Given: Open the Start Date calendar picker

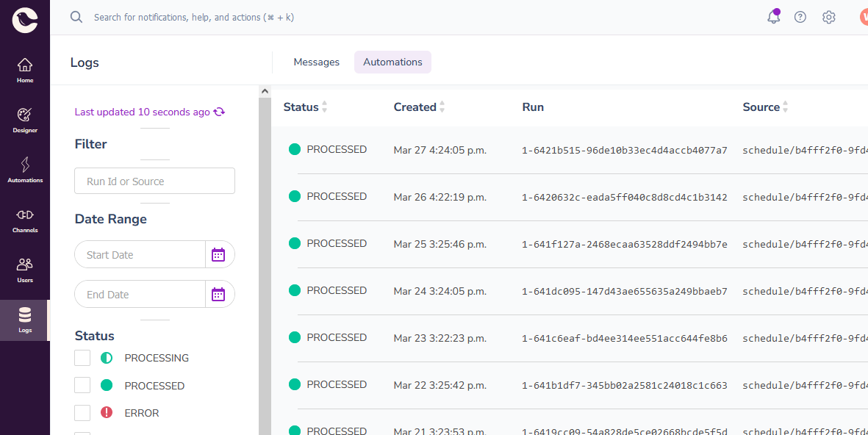Looking at the screenshot, I should pos(218,255).
